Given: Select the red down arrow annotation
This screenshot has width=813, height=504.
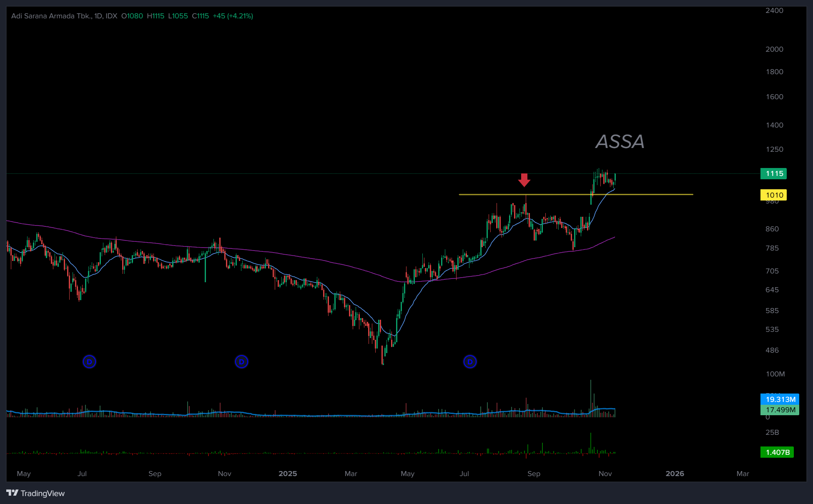Looking at the screenshot, I should (524, 180).
